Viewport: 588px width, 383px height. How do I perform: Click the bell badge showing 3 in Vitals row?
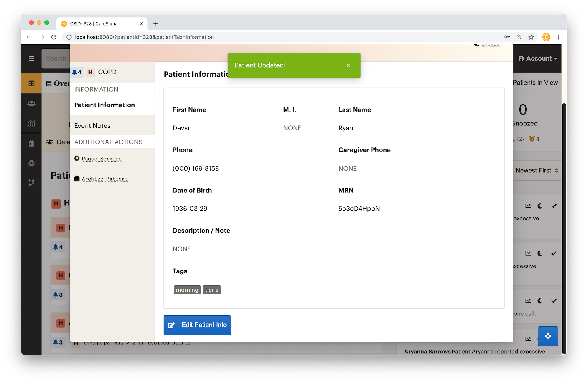pos(58,342)
